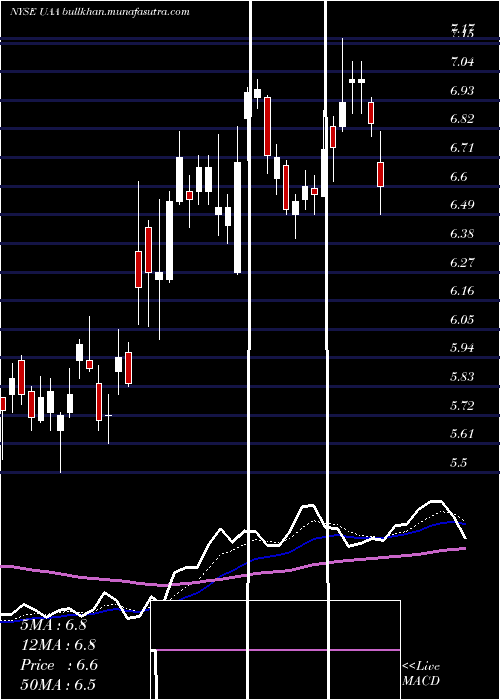Click the 6.93 price axis label
500x700 pixels.
[x=462, y=91]
